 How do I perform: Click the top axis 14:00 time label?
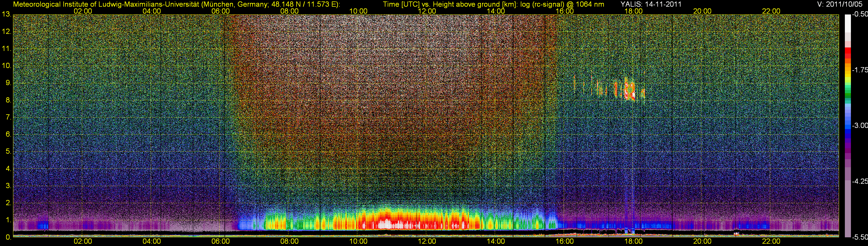pos(496,11)
